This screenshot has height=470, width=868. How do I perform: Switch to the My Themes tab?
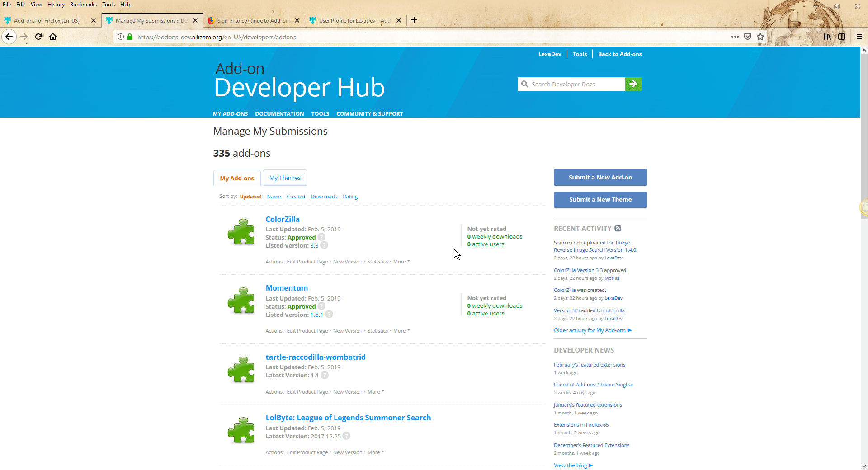pyautogui.click(x=285, y=178)
